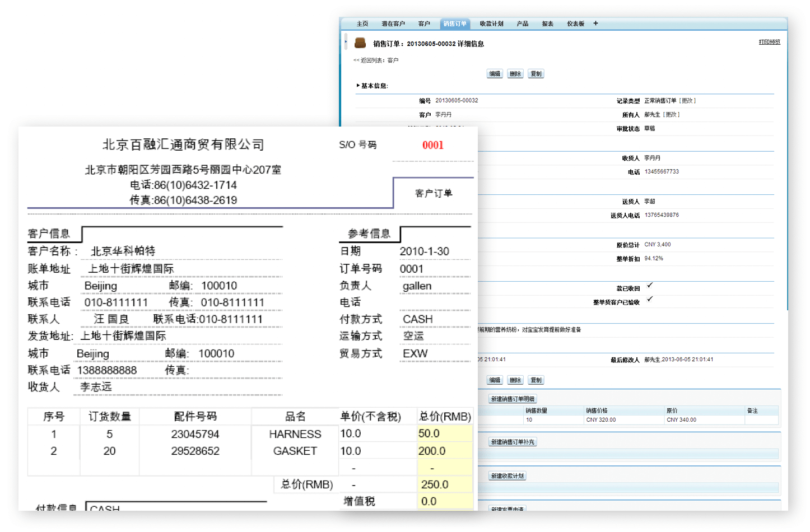Click 编辑 button above 新建销售订单明细

[495, 380]
